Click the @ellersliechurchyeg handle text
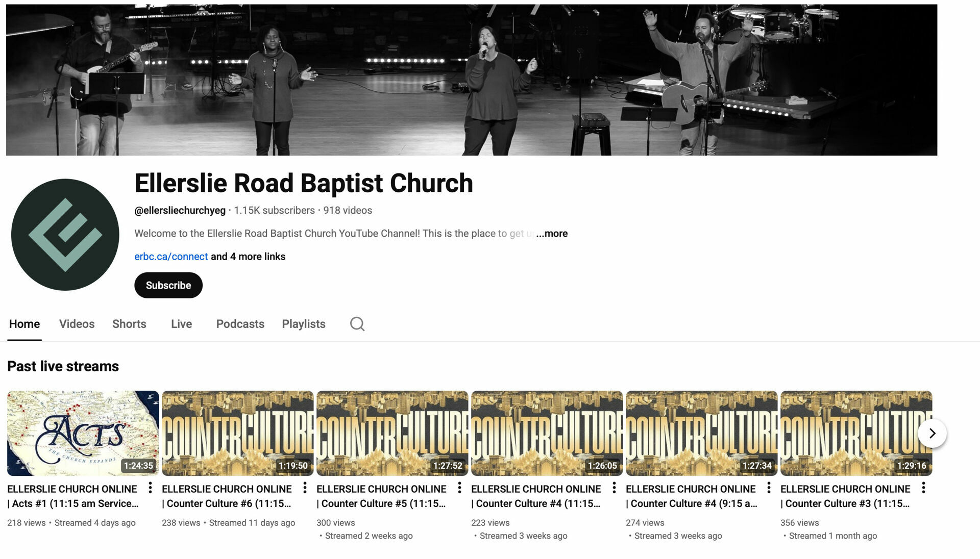The image size is (980, 559). click(x=180, y=211)
